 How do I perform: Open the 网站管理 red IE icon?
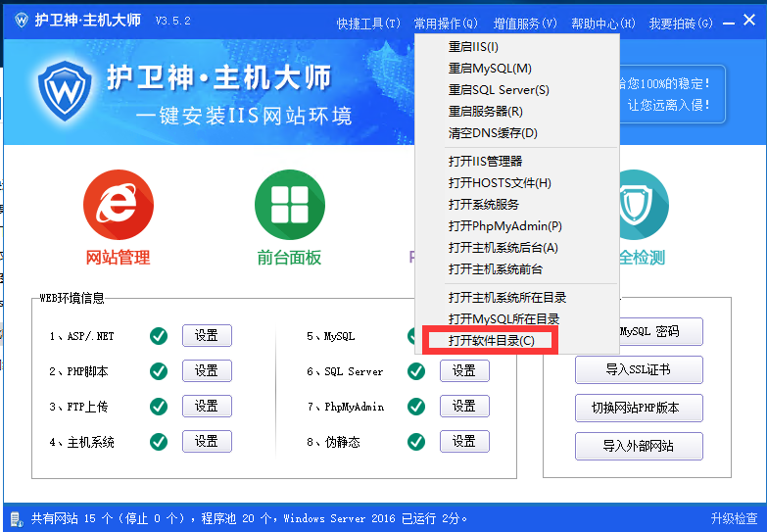pos(118,205)
